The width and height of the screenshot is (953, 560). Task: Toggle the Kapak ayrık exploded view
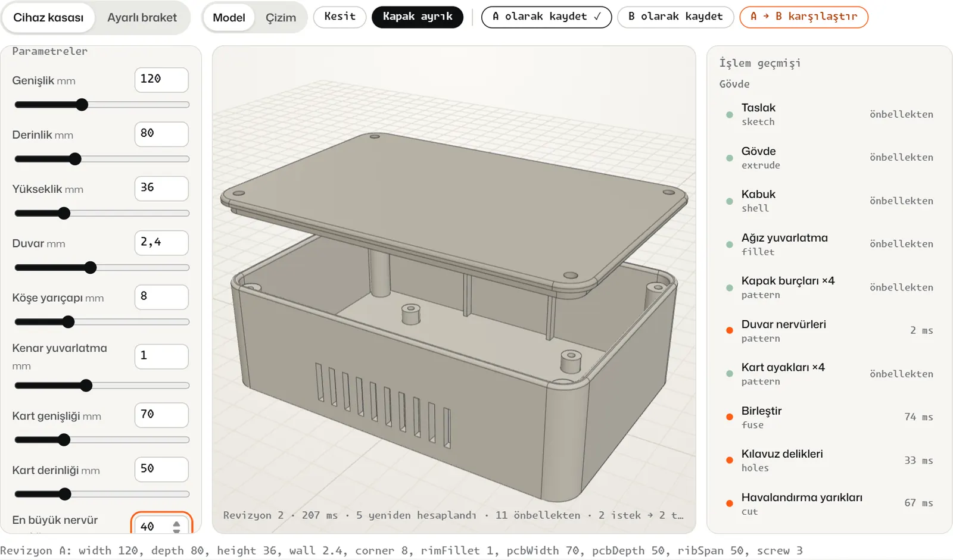click(418, 17)
